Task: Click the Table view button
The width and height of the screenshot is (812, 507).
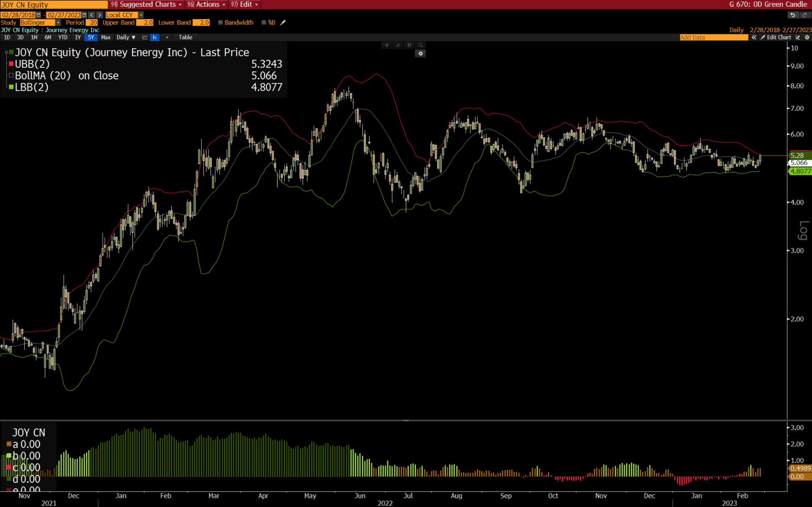Action: click(x=185, y=37)
